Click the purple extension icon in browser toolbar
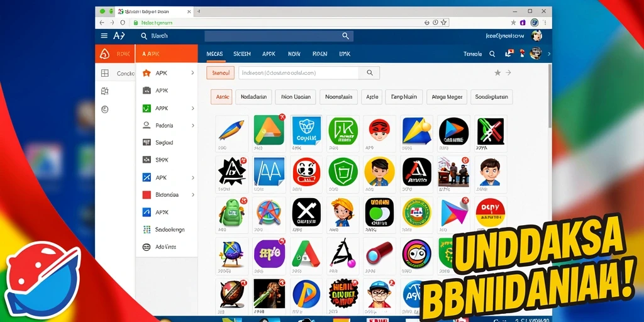The image size is (644, 322). tap(523, 23)
